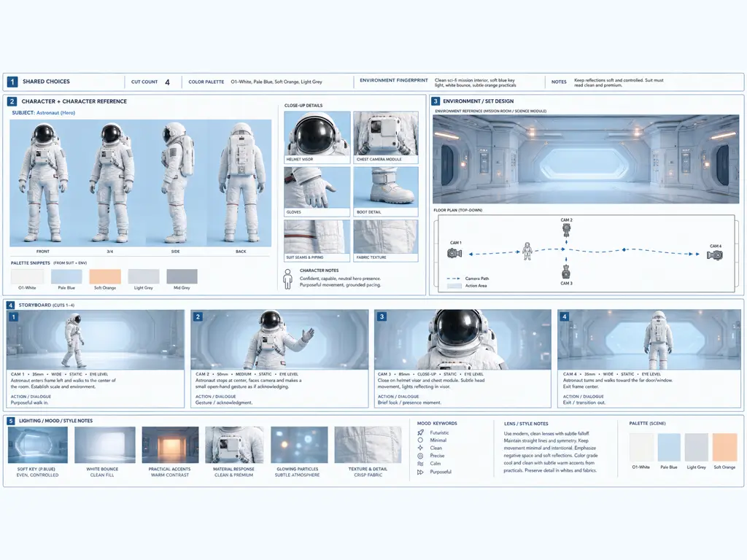Screen dimensions: 747x560
Task: Select the astronaut figure icon in floor plan
Action: tap(527, 251)
